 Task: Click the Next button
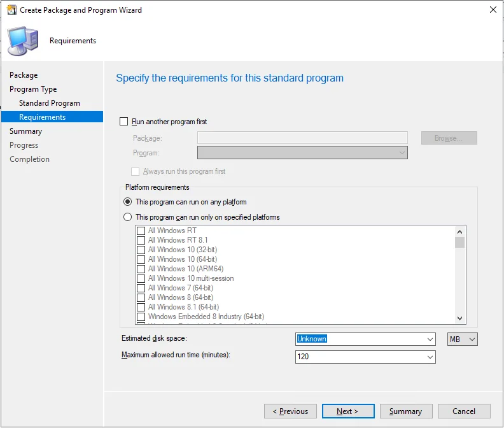tap(348, 411)
